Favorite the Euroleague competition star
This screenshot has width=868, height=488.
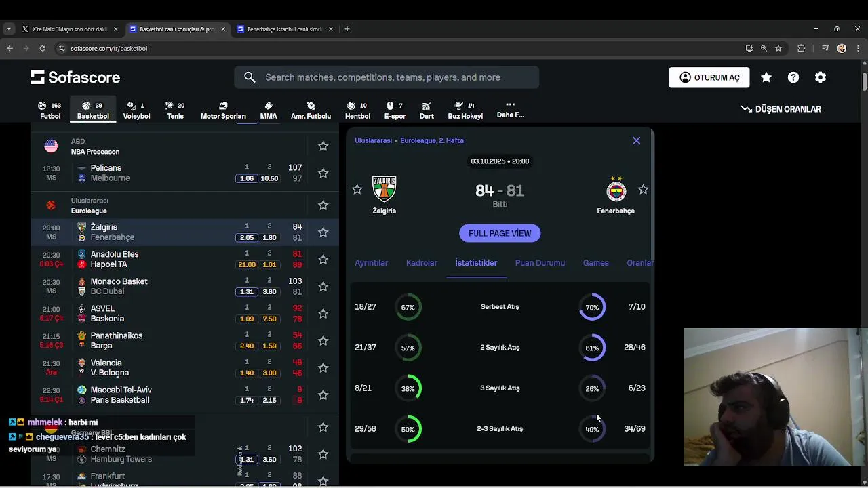[323, 205]
